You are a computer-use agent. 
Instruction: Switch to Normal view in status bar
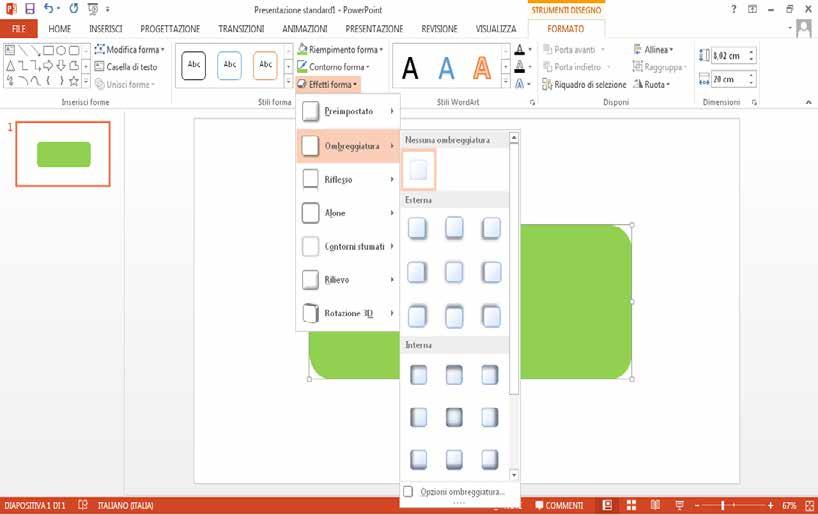[x=607, y=505]
